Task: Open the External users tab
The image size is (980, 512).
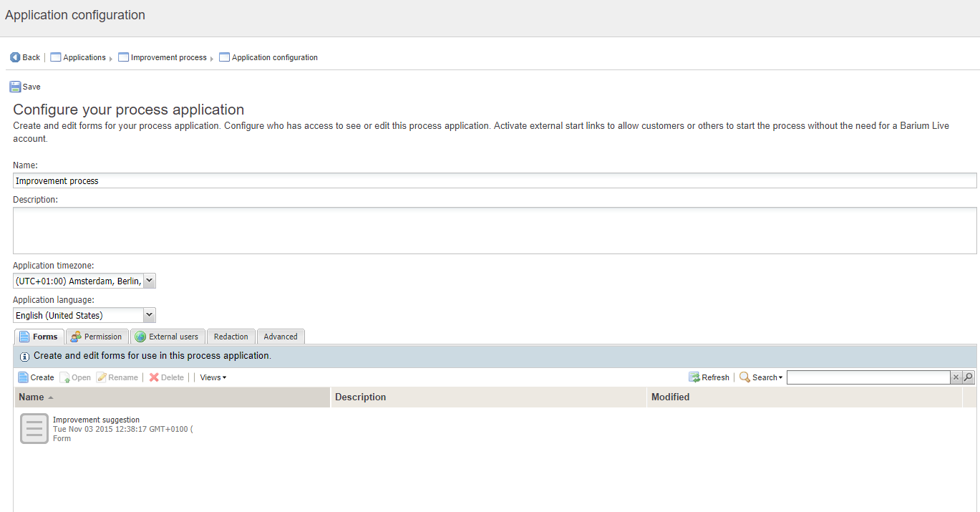Action: tap(168, 336)
